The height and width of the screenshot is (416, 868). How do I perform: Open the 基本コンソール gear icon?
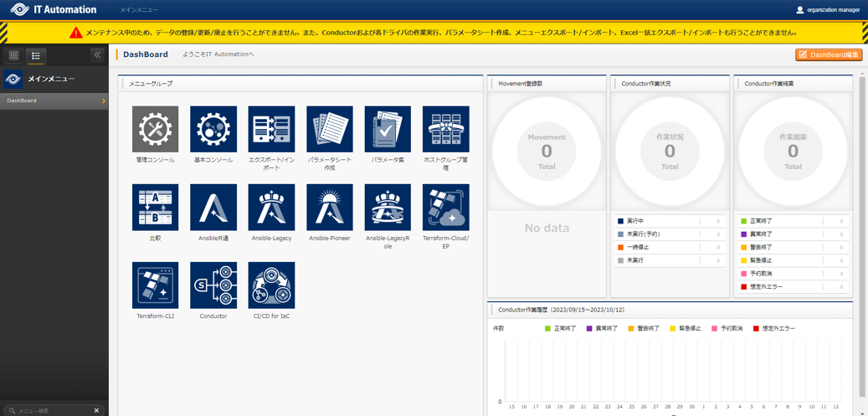click(213, 129)
